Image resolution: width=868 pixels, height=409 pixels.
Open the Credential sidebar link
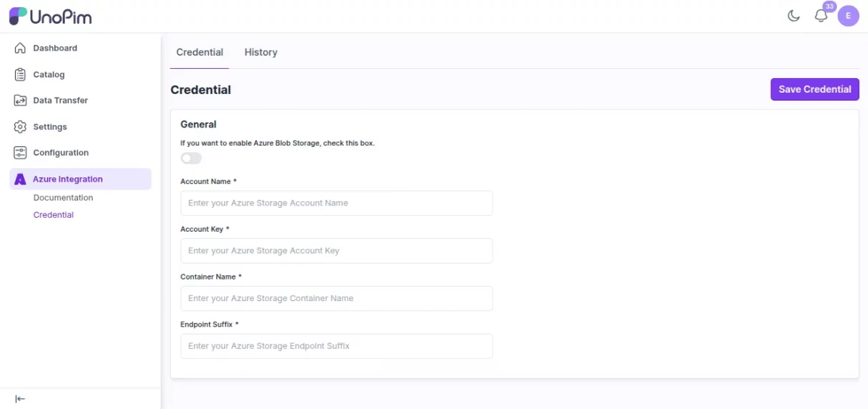[54, 215]
